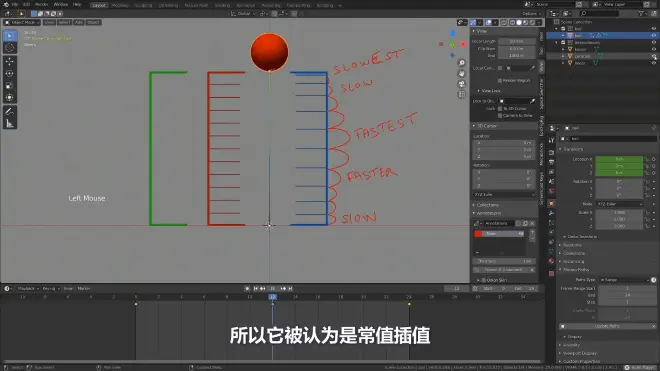
Task: Select the Measure ruler tool
Action: (9, 124)
